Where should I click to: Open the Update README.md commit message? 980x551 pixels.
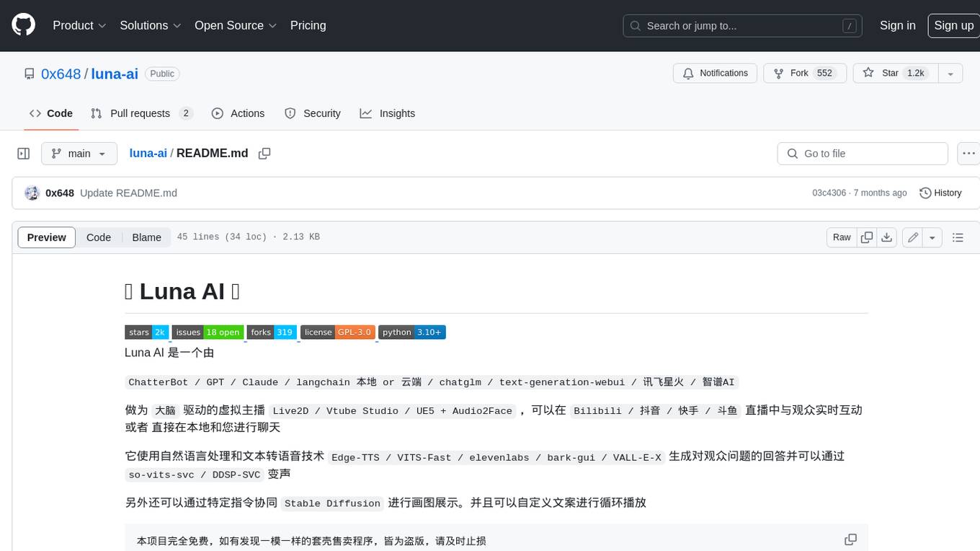pyautogui.click(x=128, y=193)
